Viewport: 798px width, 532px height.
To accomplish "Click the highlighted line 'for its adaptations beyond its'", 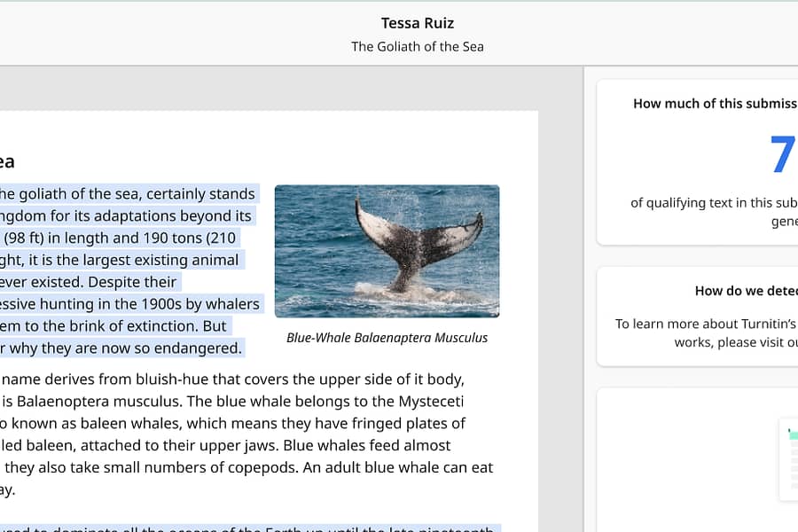I will tap(126, 215).
